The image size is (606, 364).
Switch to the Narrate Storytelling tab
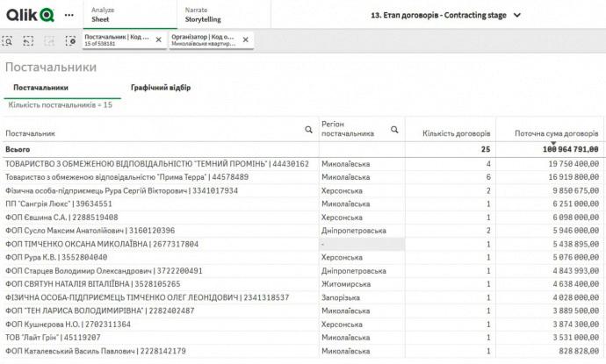point(203,14)
